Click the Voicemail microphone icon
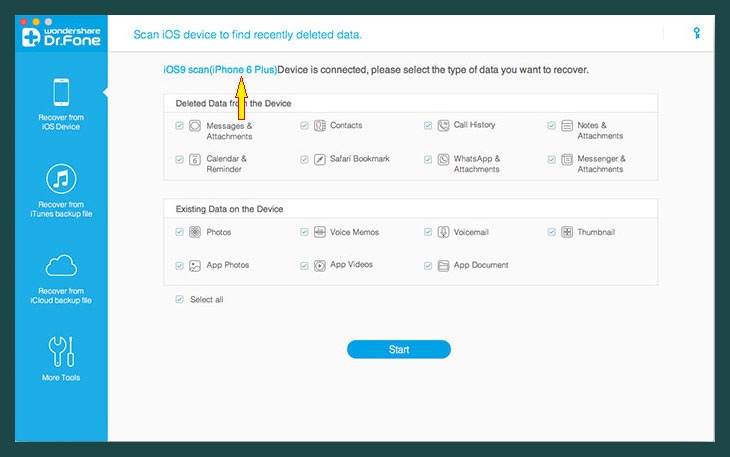The width and height of the screenshot is (730, 457). pyautogui.click(x=443, y=232)
